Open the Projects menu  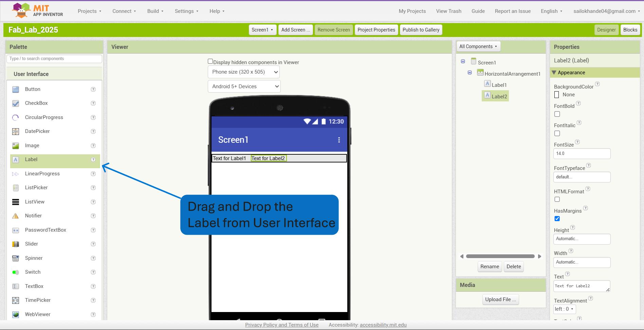(x=90, y=11)
